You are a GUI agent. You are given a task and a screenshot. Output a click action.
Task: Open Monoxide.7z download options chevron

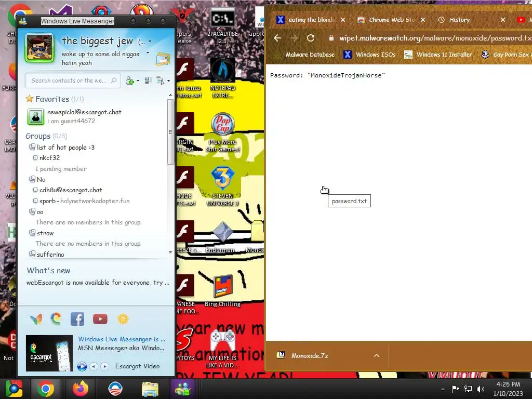[377, 355]
